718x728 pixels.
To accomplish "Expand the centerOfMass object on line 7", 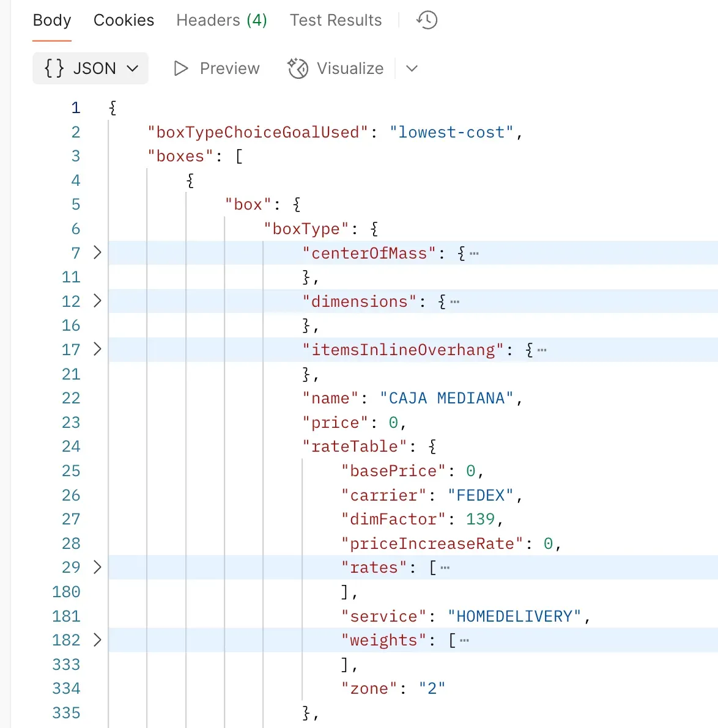I will [97, 252].
